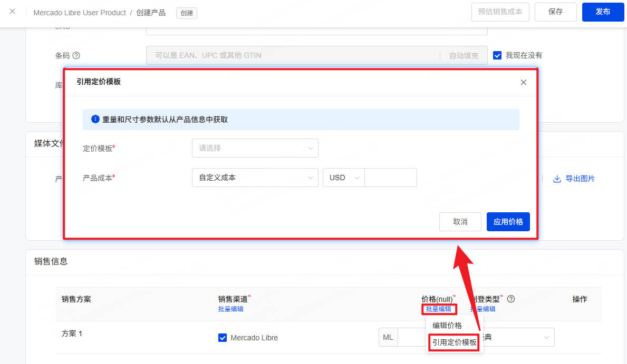Click the help icon next to 刊登类型
This screenshot has width=627, height=364.
(x=510, y=299)
